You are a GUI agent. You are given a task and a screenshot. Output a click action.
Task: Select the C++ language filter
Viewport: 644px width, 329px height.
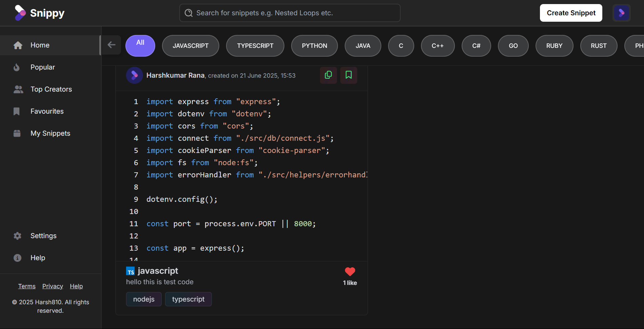(x=438, y=46)
